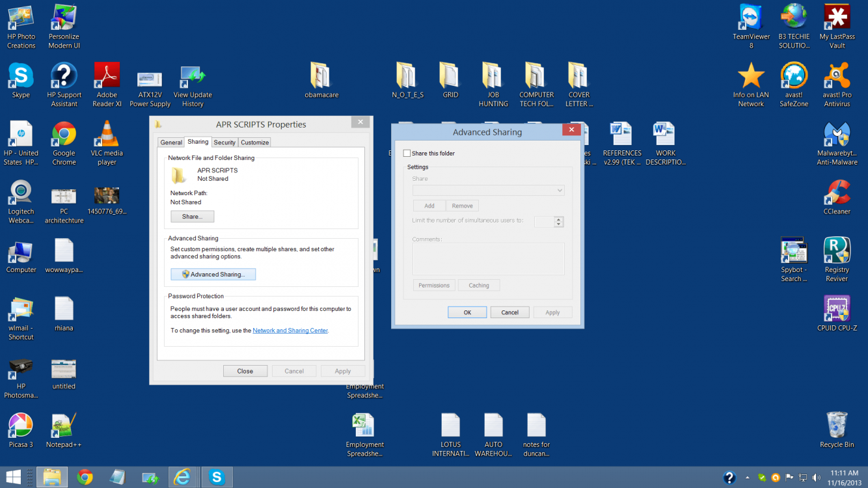The height and width of the screenshot is (488, 868).
Task: Click Close in APR SCRIPTS Properties
Action: [245, 371]
